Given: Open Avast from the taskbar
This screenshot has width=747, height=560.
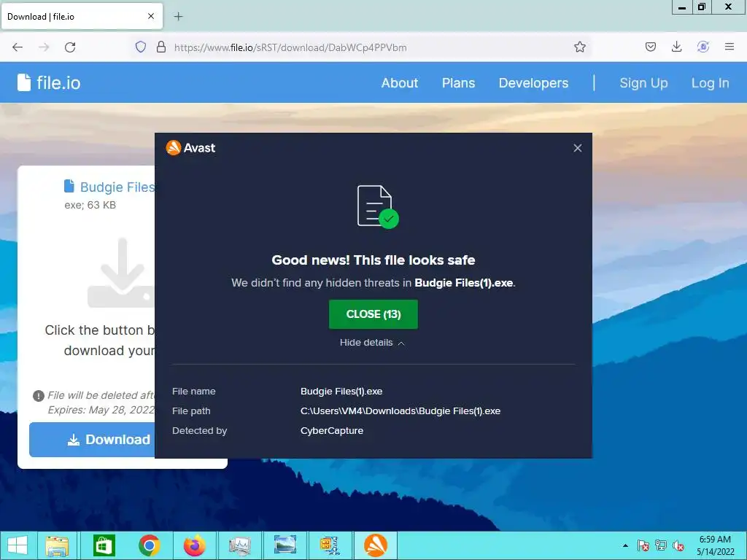Looking at the screenshot, I should point(376,545).
